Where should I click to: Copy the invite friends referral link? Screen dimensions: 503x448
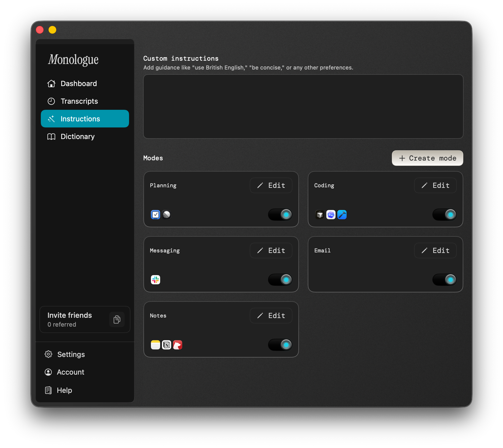coord(117,319)
